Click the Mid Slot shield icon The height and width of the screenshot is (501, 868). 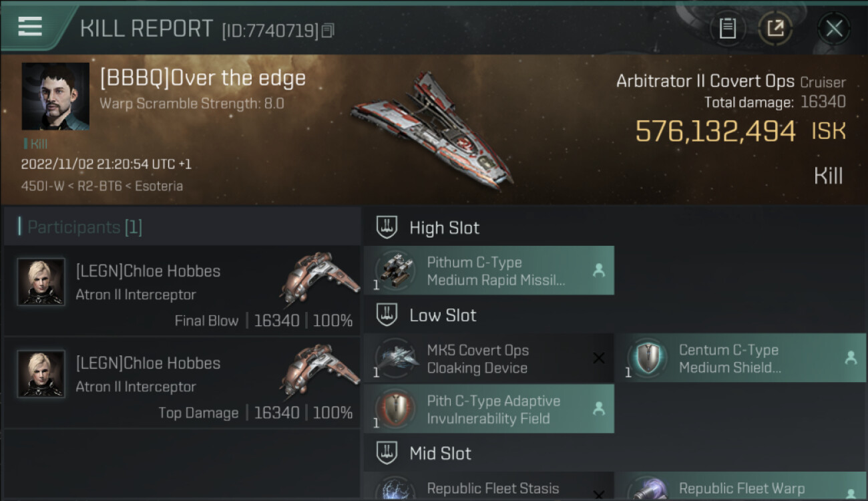click(387, 453)
